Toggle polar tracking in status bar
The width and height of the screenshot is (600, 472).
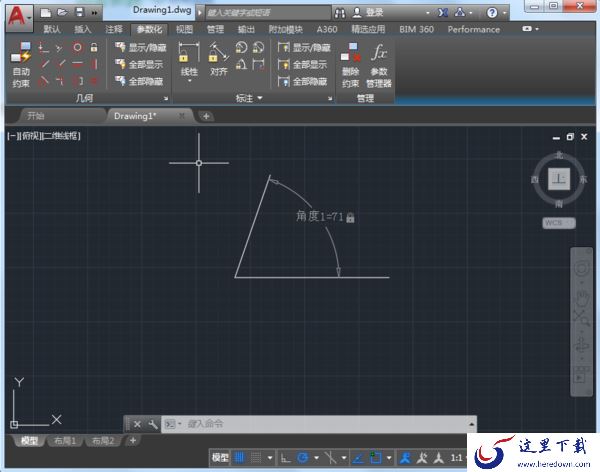[303, 457]
